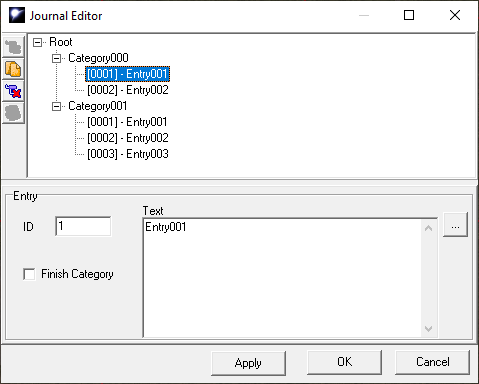
Task: Click the greyed-out blob icon at bottom of sidebar
Action: pos(13,113)
